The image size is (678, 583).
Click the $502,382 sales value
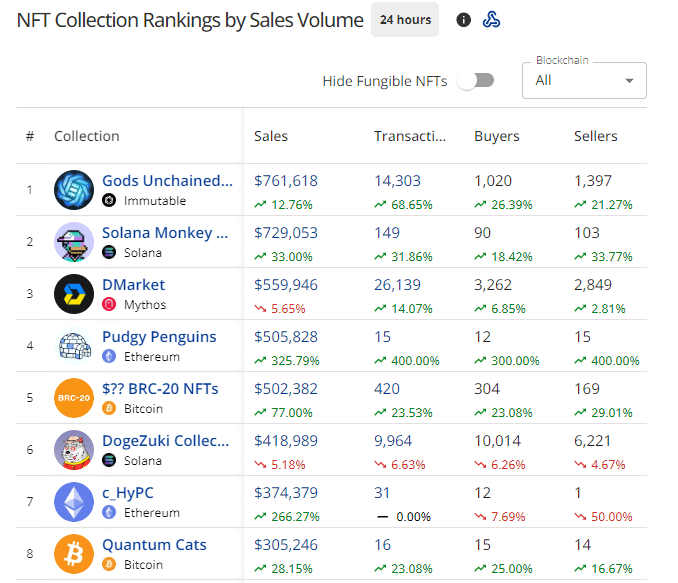click(286, 388)
